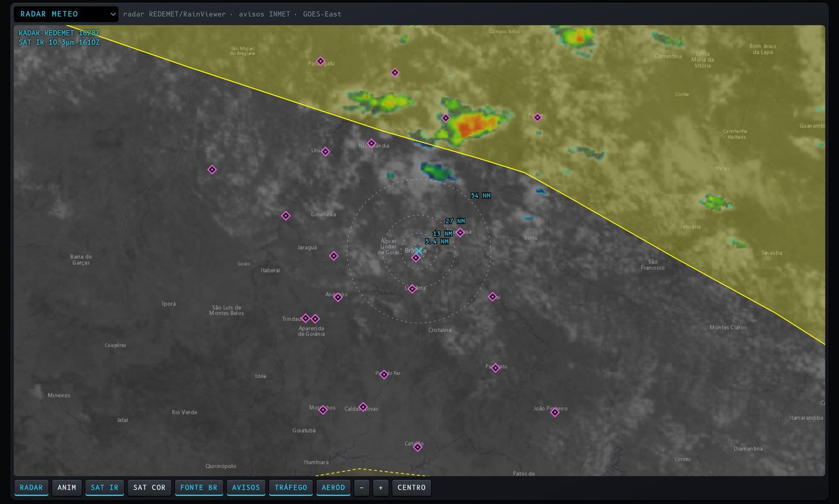
Task: Select the aerodrome marker at Caldas Novas
Action: pyautogui.click(x=363, y=407)
